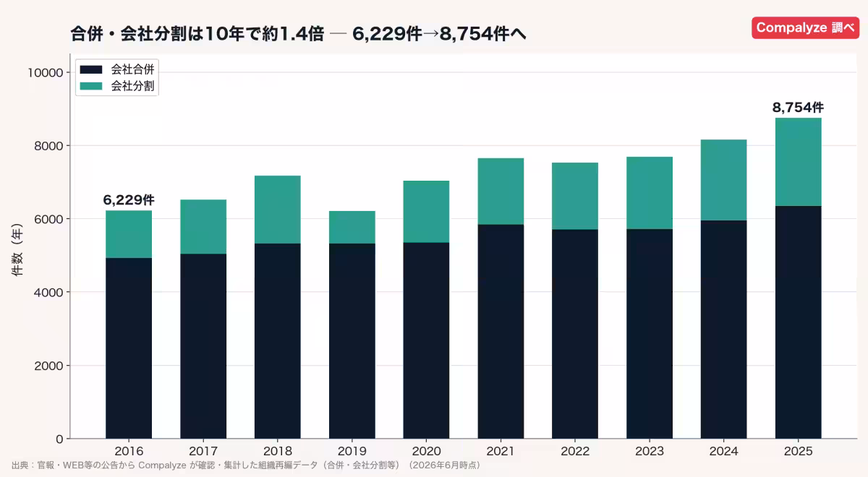Image resolution: width=868 pixels, height=477 pixels.
Task: Click the 2021 dark merger bar
Action: click(501, 332)
